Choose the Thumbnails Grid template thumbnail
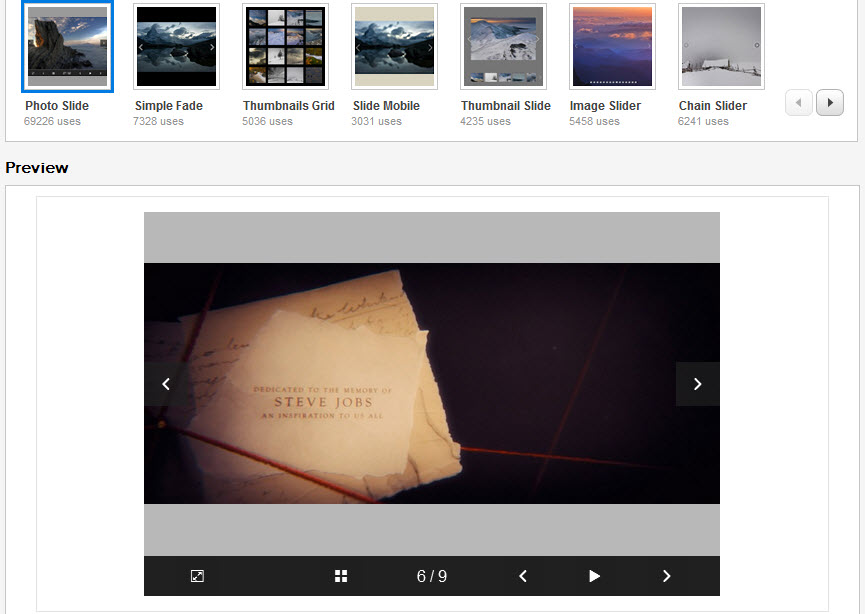This screenshot has width=865, height=614. (x=285, y=46)
